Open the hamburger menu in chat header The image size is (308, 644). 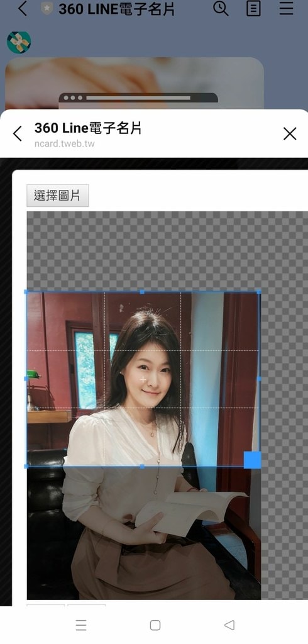286,9
